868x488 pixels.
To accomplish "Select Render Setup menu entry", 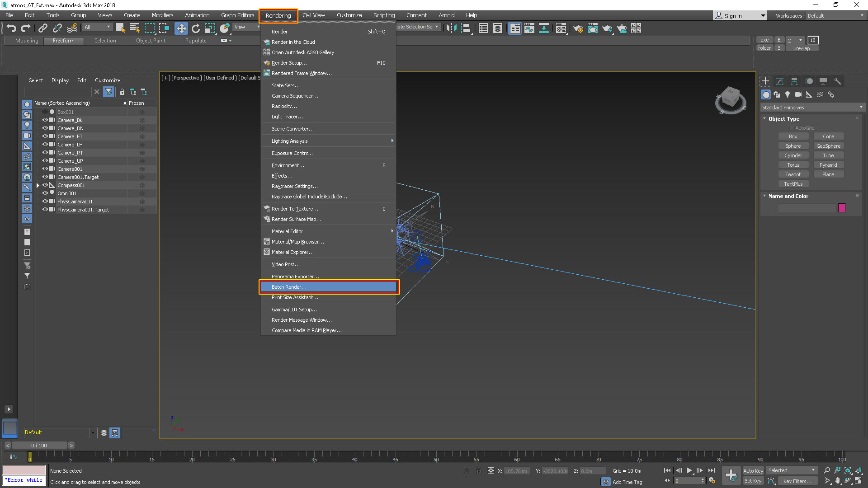I will 289,63.
